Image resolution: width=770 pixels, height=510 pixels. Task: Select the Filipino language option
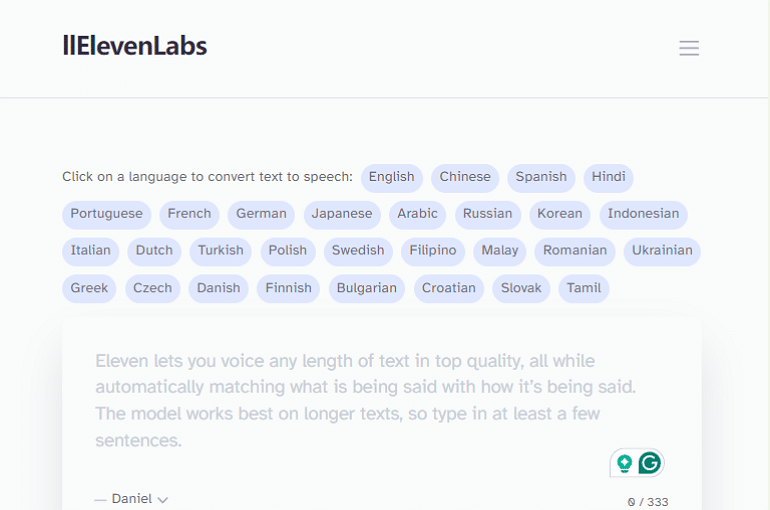point(432,251)
